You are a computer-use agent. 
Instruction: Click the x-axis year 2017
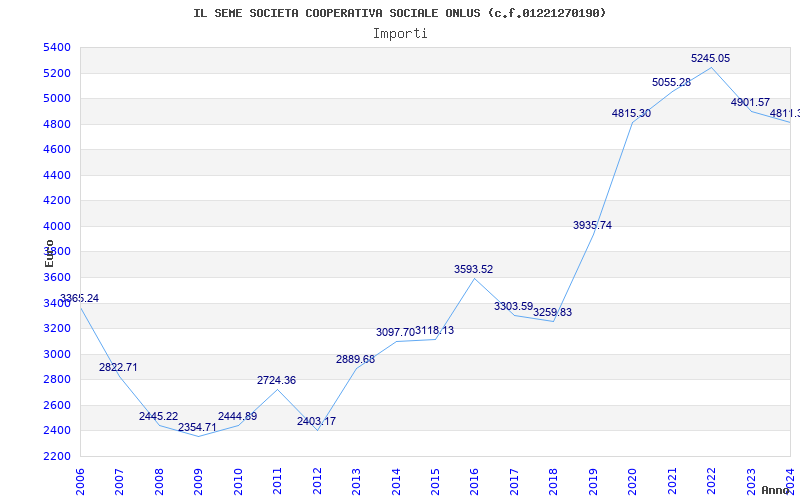[514, 482]
